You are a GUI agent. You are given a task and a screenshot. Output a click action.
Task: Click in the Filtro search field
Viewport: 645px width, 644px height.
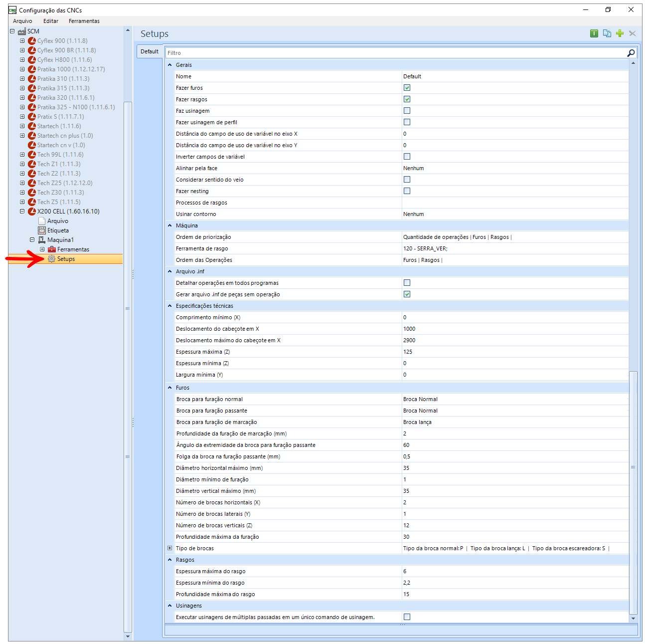396,53
